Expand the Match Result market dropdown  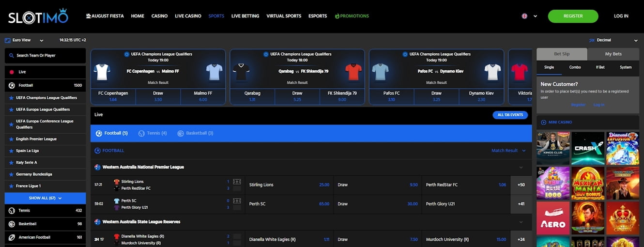pos(508,151)
